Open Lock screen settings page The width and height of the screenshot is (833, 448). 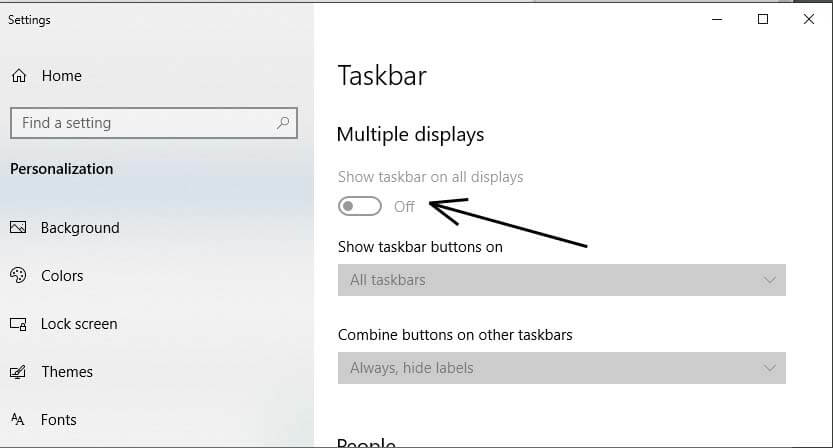tap(79, 324)
